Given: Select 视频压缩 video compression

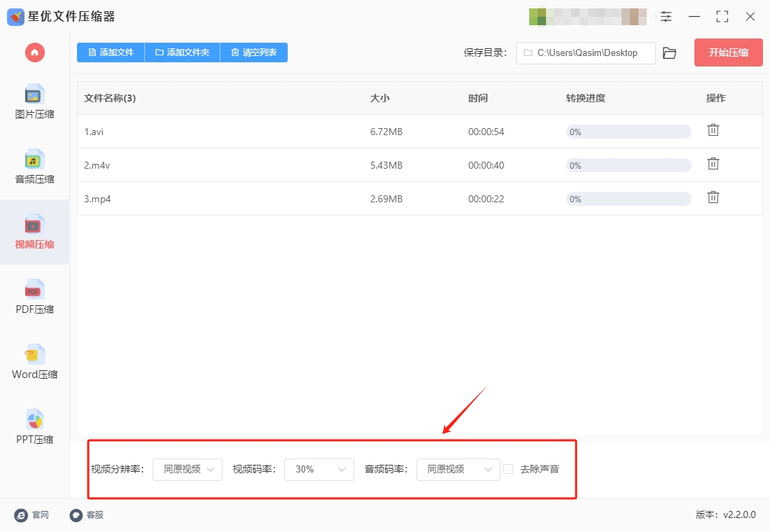Looking at the screenshot, I should click(34, 232).
